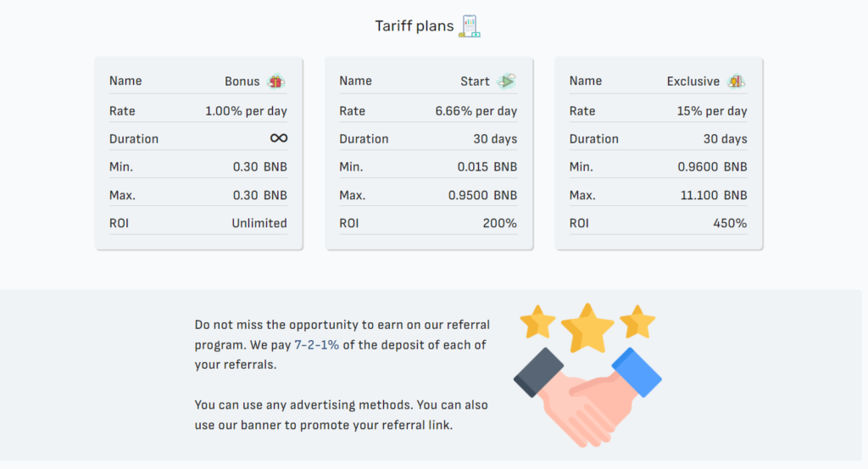Click the 15% per day rate
The height and width of the screenshot is (469, 868).
(711, 111)
